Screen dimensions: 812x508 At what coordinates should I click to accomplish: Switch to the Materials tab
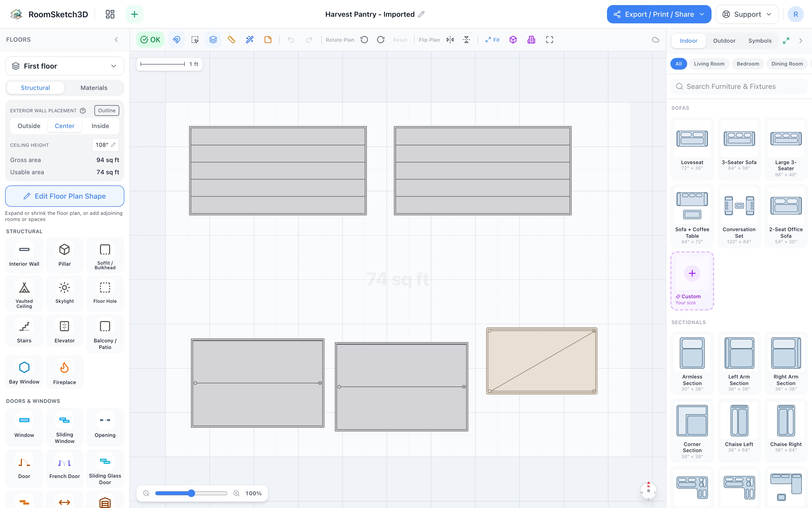click(x=94, y=88)
